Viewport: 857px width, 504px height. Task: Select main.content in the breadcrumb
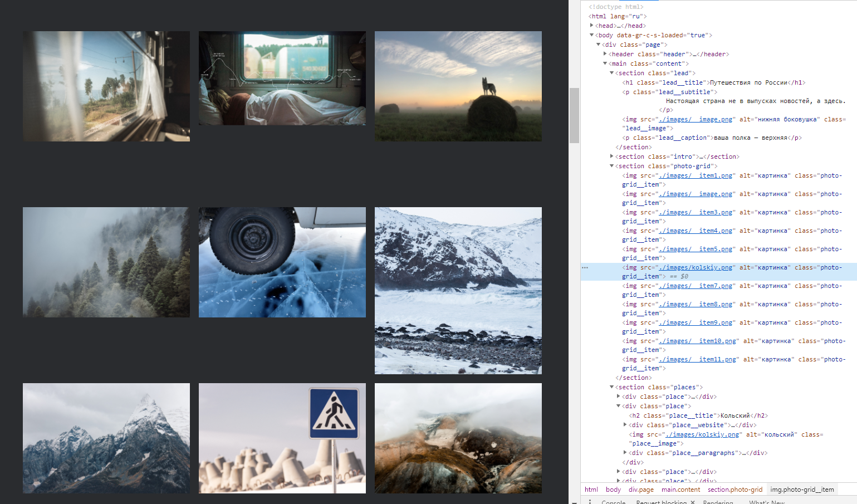pyautogui.click(x=680, y=489)
